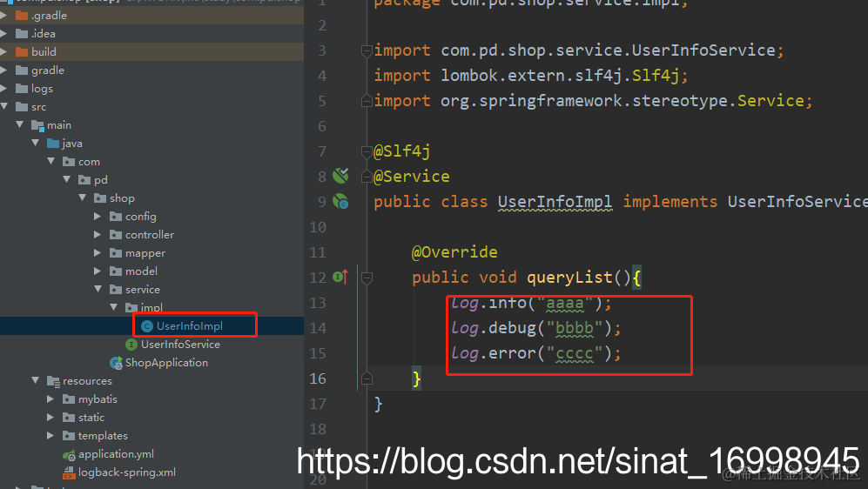Screen dimensions: 868x489
Task: Open ShopApplication in the project tree
Action: coord(166,363)
